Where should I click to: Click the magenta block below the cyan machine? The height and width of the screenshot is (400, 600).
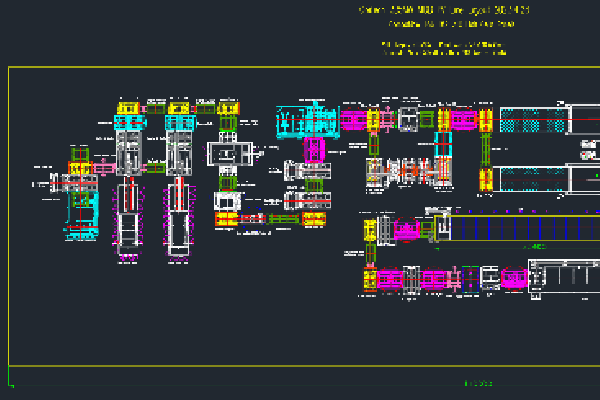314,150
